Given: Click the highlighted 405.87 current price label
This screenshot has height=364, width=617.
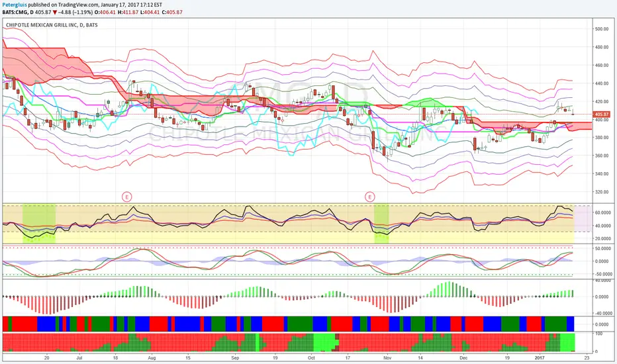Looking at the screenshot, I should click(x=601, y=114).
